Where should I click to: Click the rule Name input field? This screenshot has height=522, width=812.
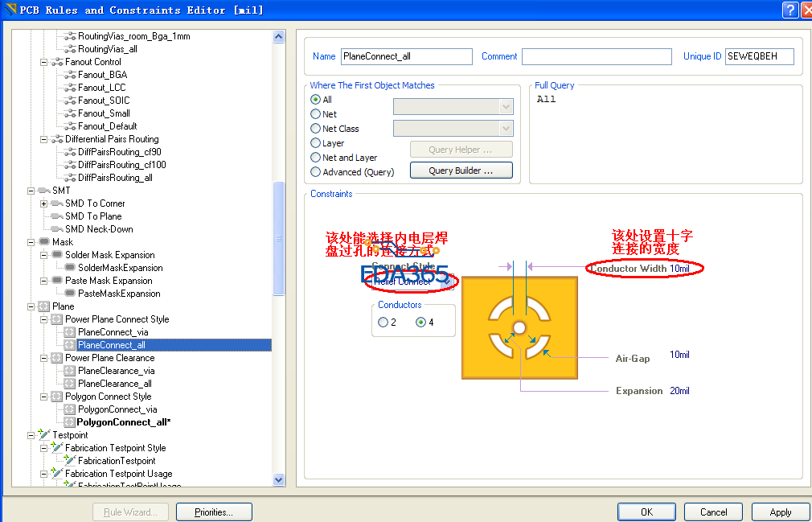click(407, 56)
